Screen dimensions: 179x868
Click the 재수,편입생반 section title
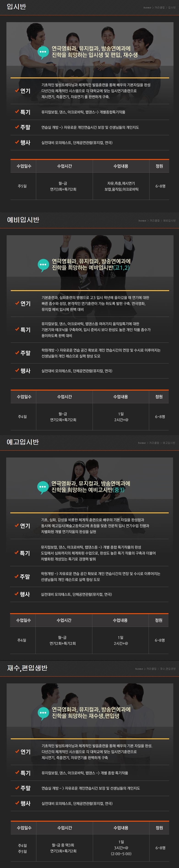pyautogui.click(x=27, y=667)
